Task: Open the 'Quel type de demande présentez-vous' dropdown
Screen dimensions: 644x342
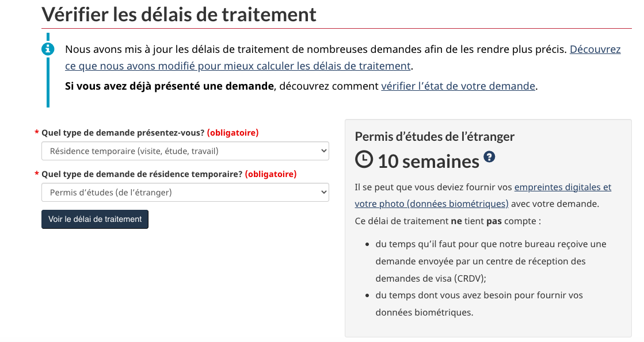Action: [185, 152]
